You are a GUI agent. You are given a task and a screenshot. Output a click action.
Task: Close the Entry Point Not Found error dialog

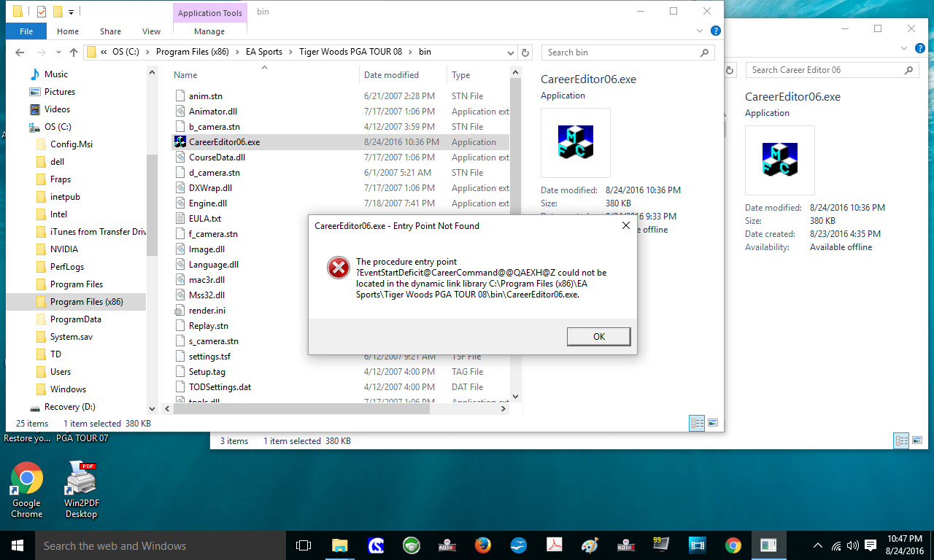[x=625, y=225]
